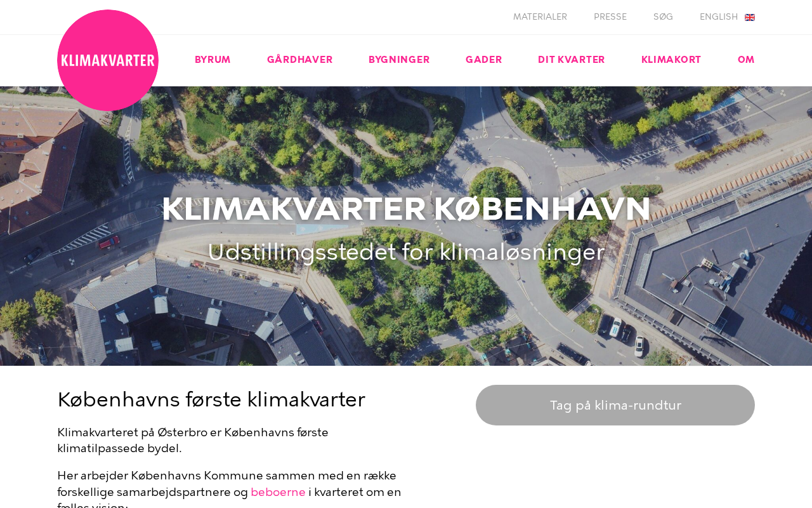The height and width of the screenshot is (508, 812).
Task: Follow the pink beboerne link
Action: [278, 492]
